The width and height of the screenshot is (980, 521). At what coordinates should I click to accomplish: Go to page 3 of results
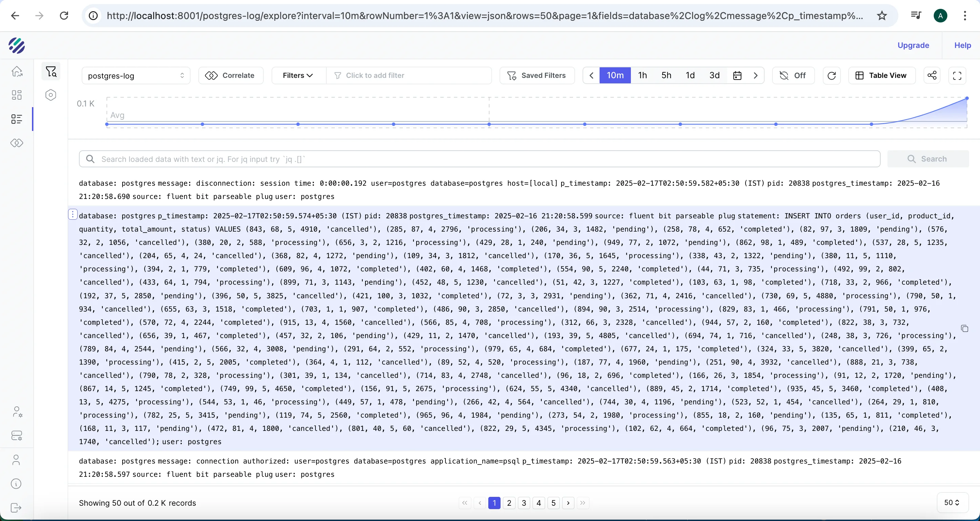click(x=523, y=503)
